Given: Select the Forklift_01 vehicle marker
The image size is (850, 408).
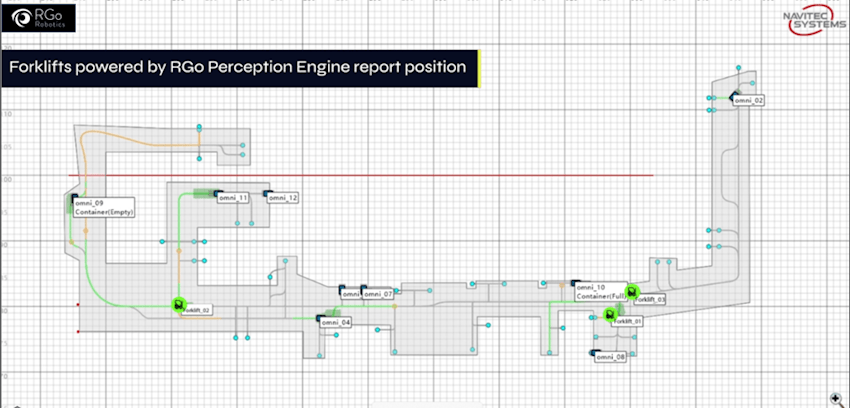Looking at the screenshot, I should tap(609, 315).
